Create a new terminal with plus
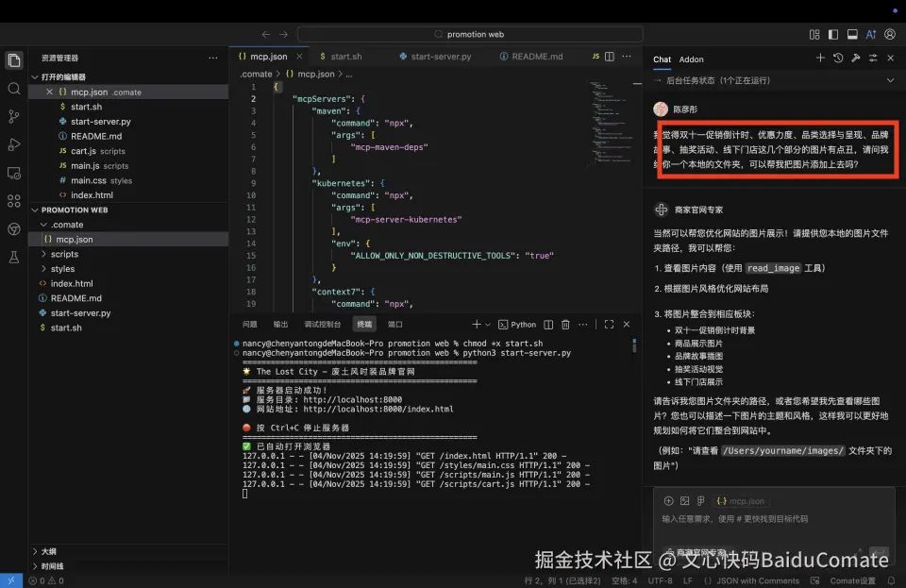Viewport: 906px width, 588px height. (x=476, y=325)
